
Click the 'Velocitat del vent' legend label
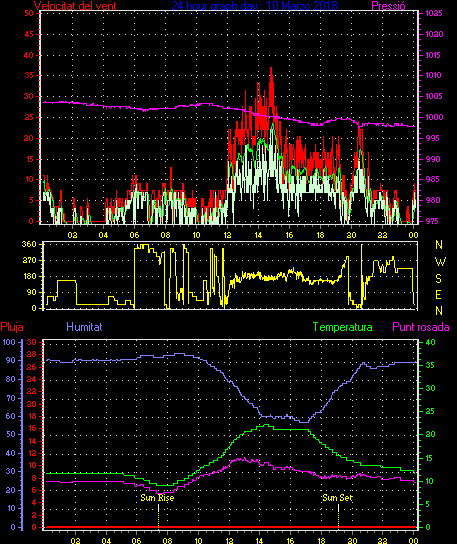75,6
